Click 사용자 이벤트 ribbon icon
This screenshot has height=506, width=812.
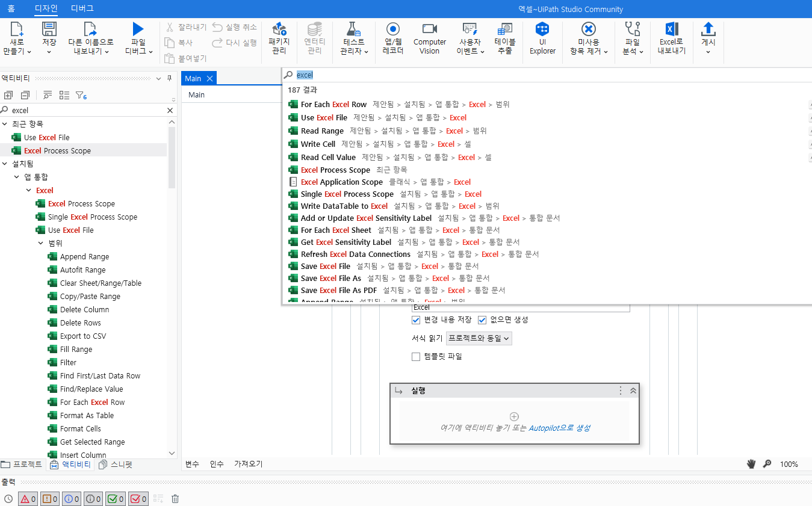click(470, 29)
